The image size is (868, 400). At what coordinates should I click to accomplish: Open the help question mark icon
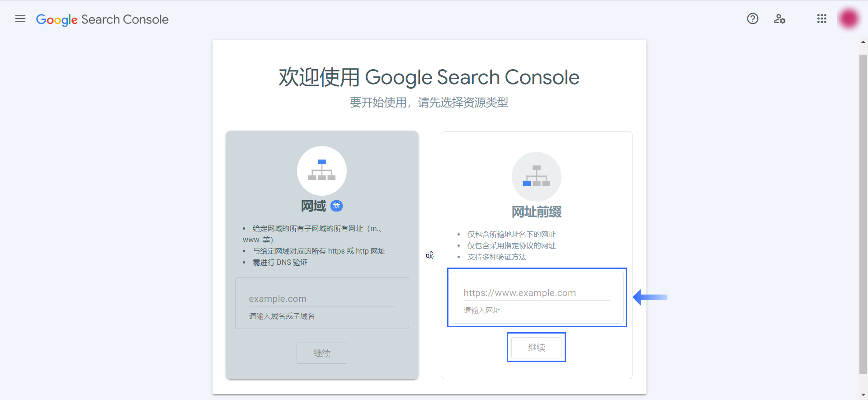coord(753,19)
